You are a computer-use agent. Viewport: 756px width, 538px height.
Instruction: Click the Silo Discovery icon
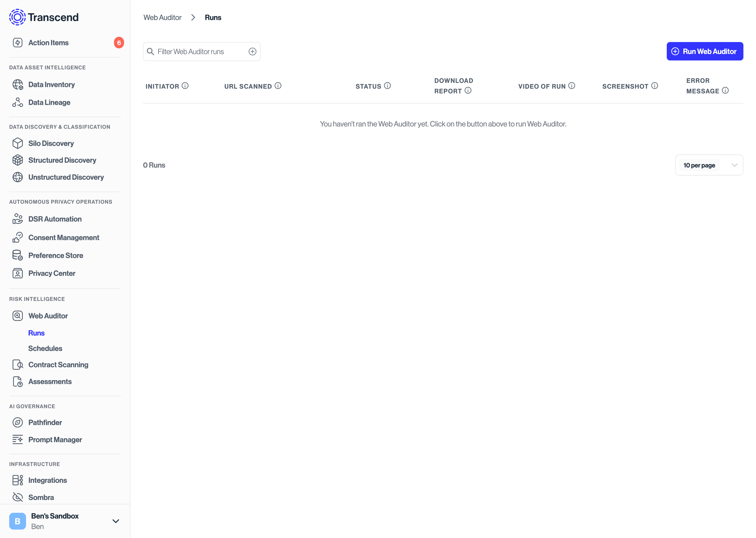coord(18,143)
